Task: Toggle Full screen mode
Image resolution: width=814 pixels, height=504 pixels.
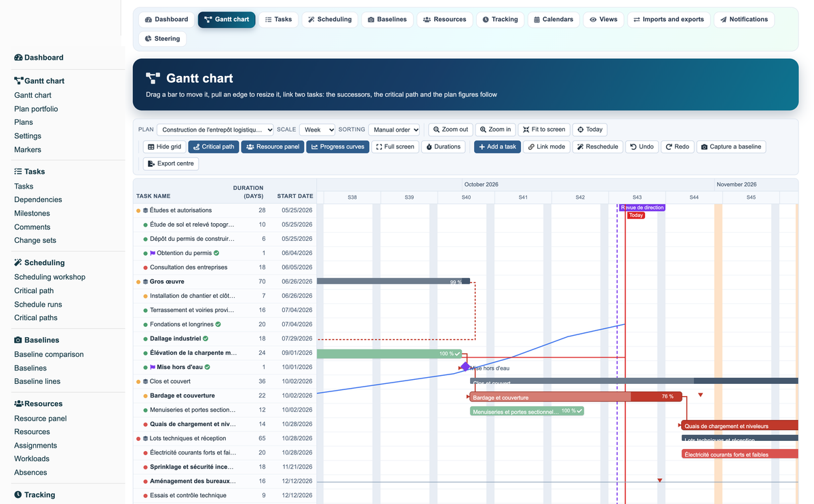Action: point(395,147)
